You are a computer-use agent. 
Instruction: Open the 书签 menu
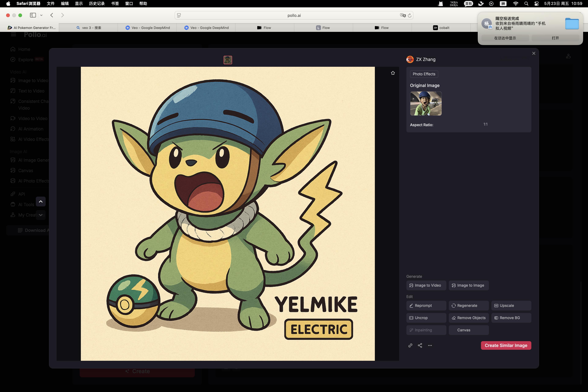(115, 4)
